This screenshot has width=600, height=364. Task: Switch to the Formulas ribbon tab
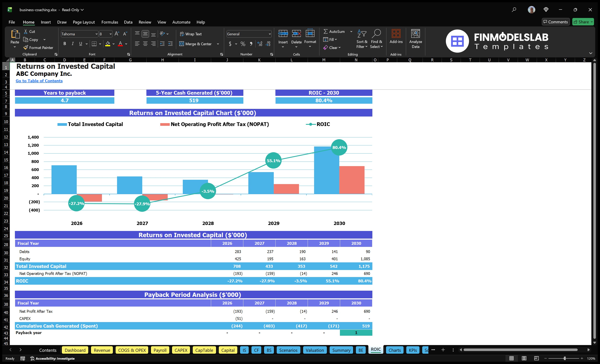[110, 22]
